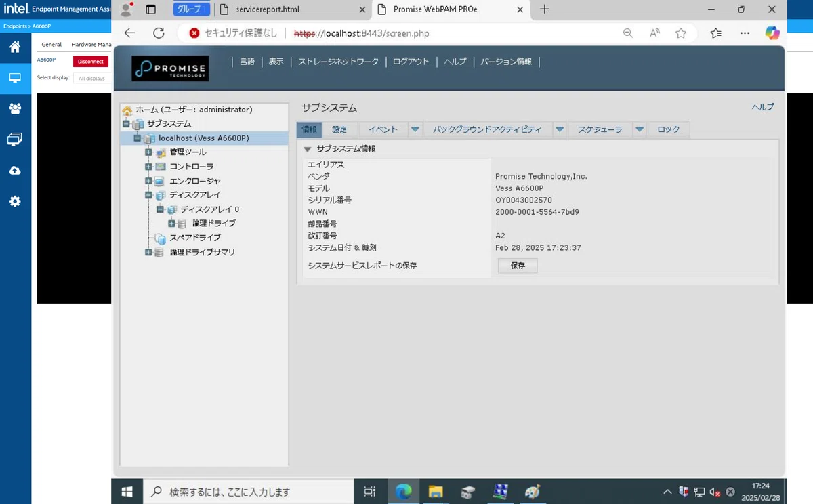Open the バックグラウンドアクティビティ dropdown arrow
The width and height of the screenshot is (813, 504).
(560, 129)
